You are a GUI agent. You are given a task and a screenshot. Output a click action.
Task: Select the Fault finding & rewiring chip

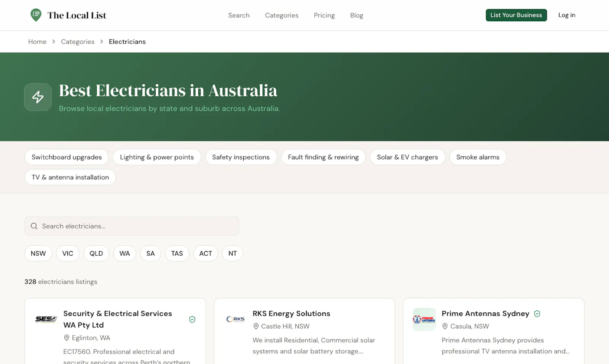(x=323, y=157)
